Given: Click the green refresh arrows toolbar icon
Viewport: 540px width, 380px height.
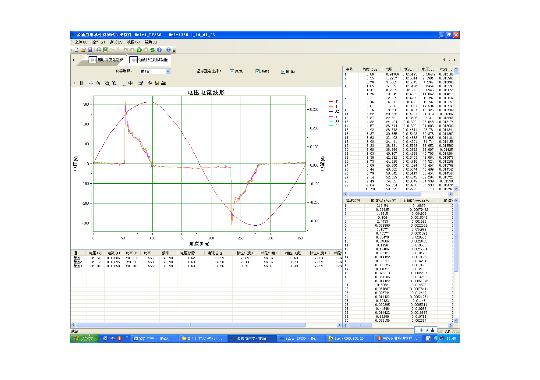Looking at the screenshot, I should point(153,50).
